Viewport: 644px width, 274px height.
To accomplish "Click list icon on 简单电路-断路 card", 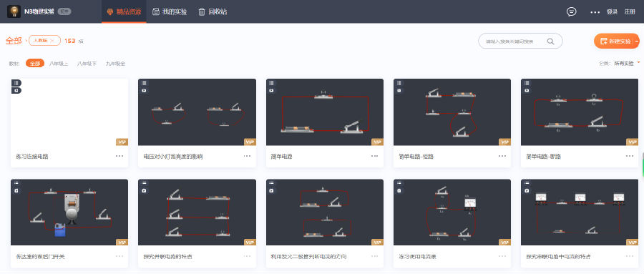I will (x=527, y=83).
